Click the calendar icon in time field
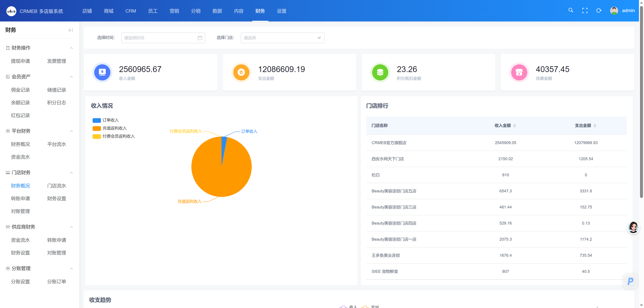 [x=200, y=38]
